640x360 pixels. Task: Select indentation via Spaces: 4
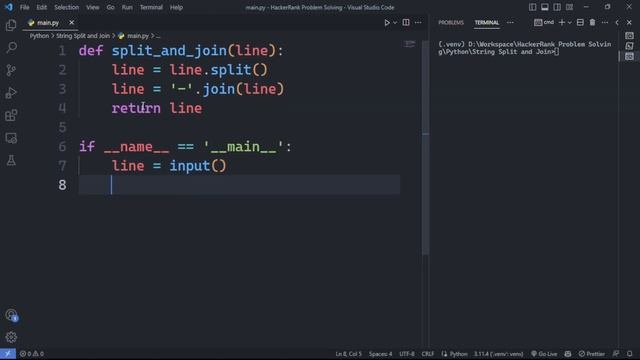(380, 354)
